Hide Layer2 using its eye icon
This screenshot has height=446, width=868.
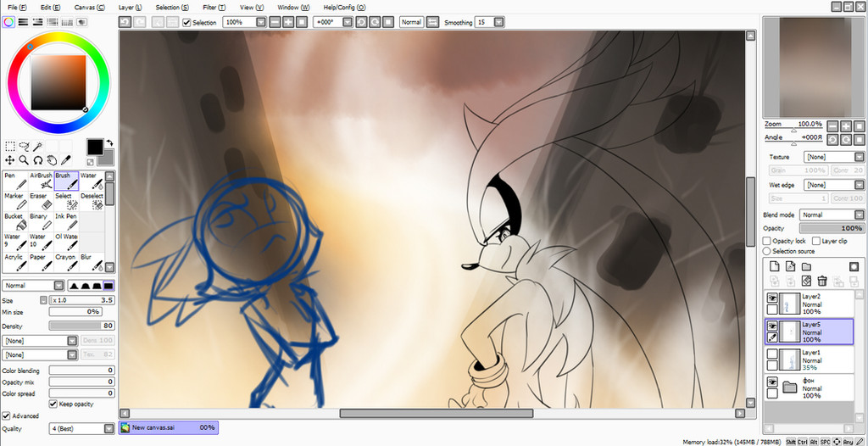coord(772,298)
